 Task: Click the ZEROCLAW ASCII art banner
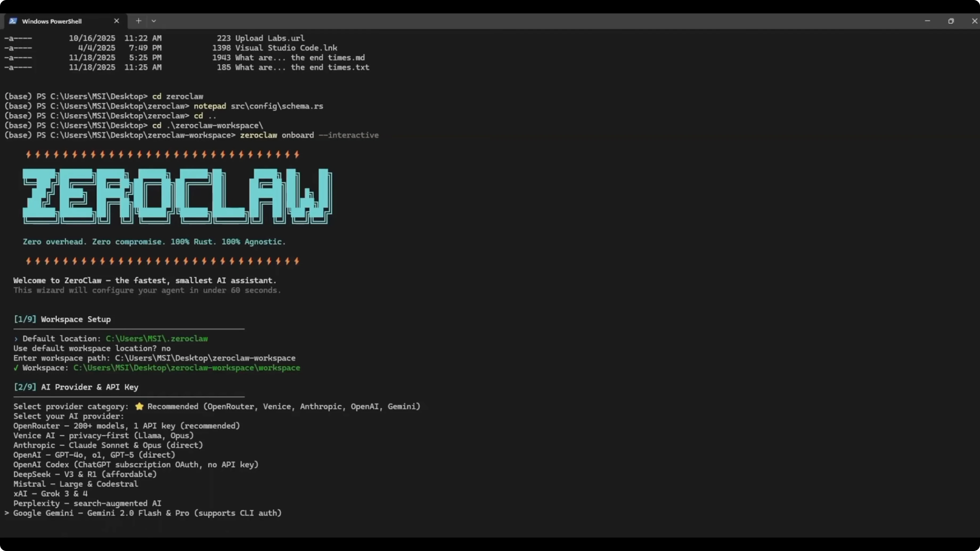click(x=177, y=196)
